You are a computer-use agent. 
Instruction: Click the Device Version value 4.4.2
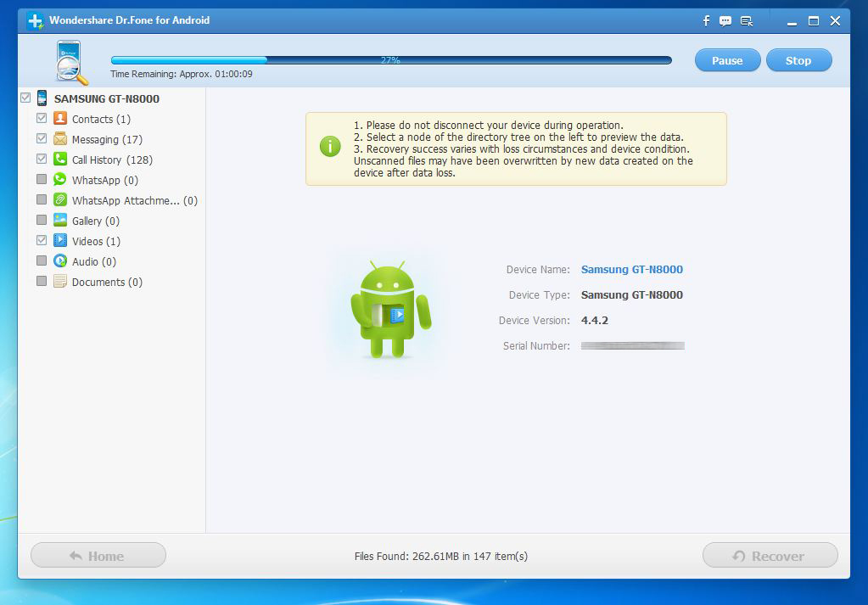[x=595, y=321]
